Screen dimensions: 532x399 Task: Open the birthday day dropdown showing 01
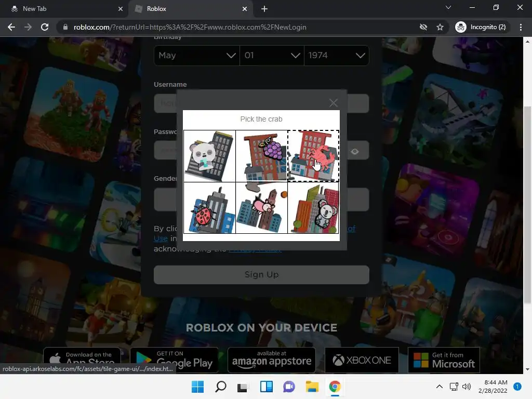click(x=272, y=55)
